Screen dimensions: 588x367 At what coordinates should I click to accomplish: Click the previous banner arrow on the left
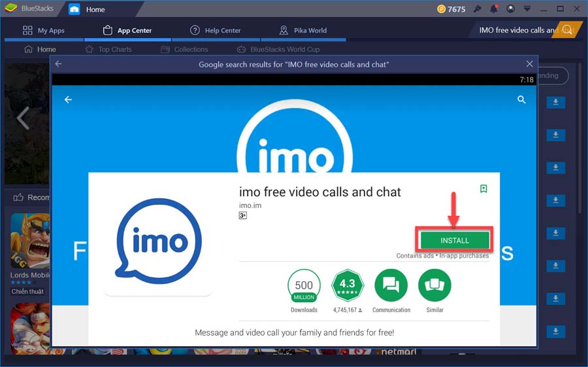pos(23,118)
